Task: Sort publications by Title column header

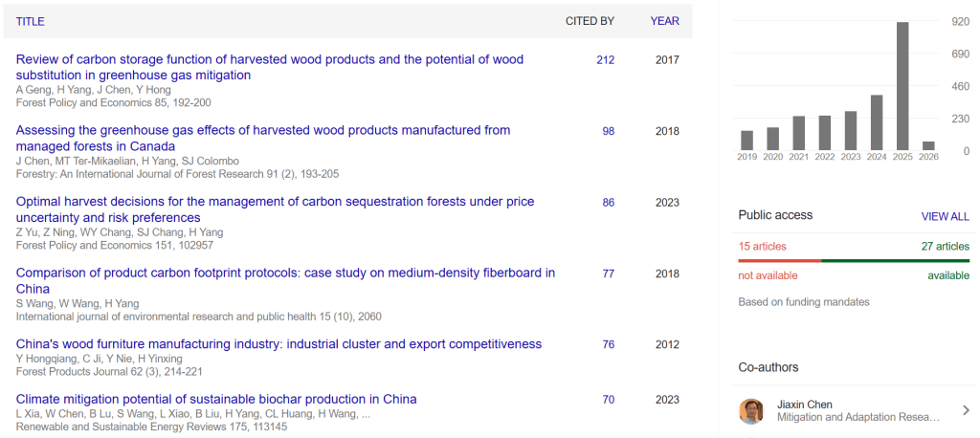Action: coord(30,21)
